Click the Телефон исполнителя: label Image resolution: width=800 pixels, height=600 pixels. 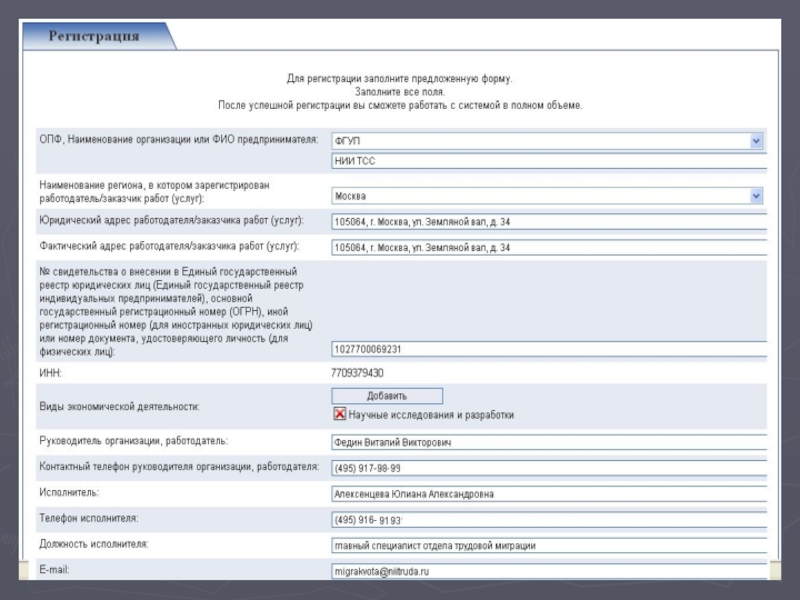89,518
